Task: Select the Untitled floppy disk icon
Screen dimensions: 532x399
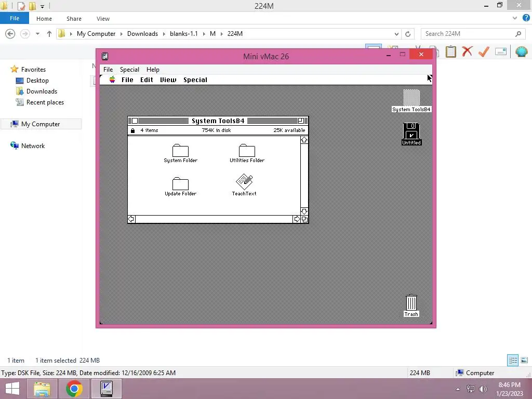Action: point(411,131)
